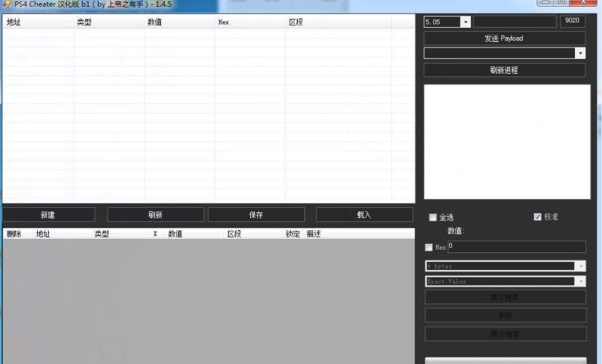This screenshot has height=364, width=602.
Task: Click 锁定 column header in lower cheat list
Action: click(x=293, y=234)
